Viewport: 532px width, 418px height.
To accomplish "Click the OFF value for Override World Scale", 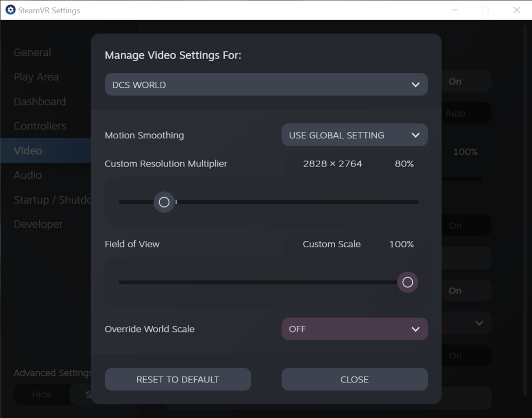I will (297, 329).
